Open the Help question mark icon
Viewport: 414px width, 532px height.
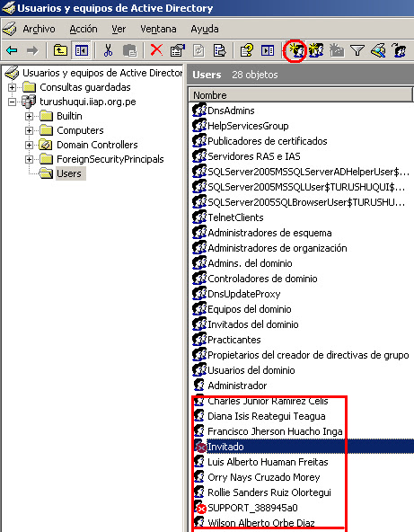pyautogui.click(x=246, y=51)
